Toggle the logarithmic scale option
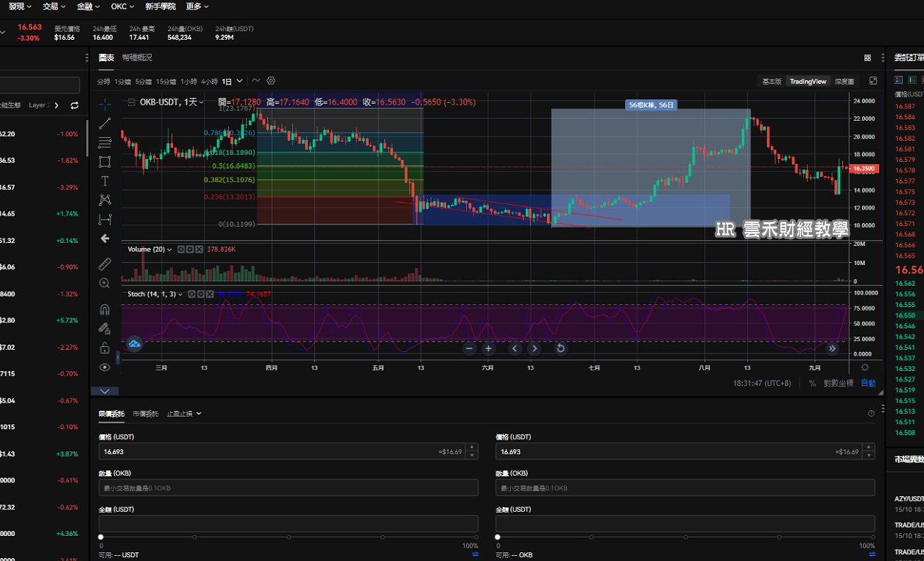Image resolution: width=924 pixels, height=561 pixels. 839,383
